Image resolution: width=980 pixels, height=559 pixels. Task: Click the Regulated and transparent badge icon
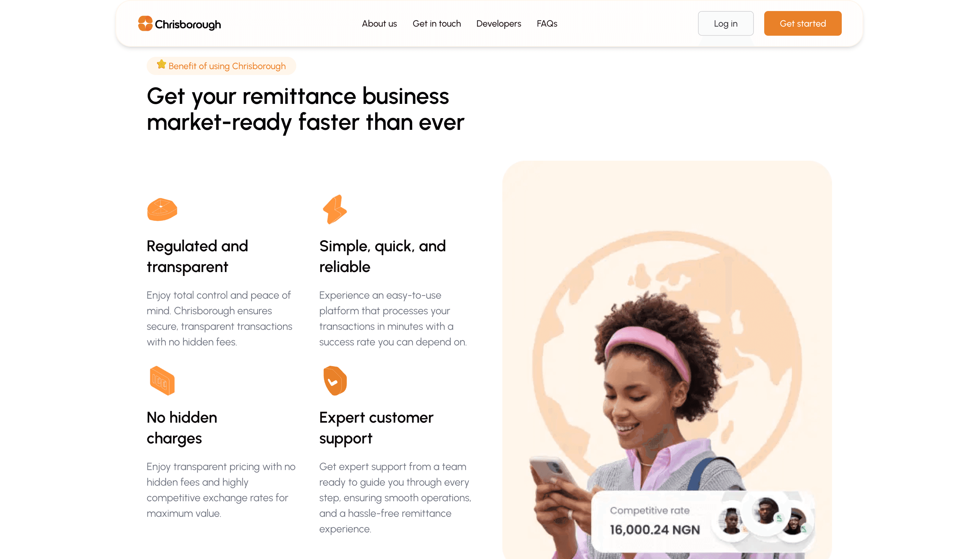coord(162,209)
